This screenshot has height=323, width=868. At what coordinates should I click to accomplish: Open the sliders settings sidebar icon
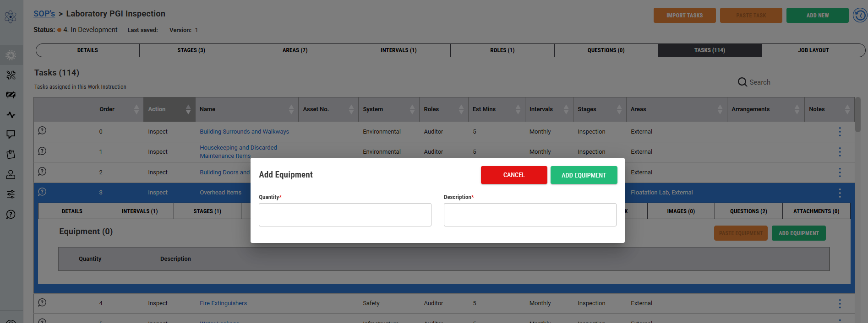[x=11, y=194]
